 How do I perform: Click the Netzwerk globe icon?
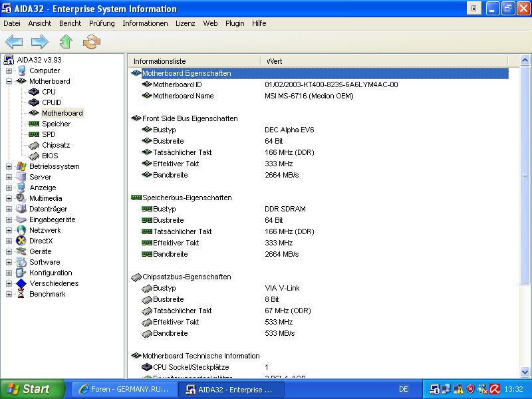[21, 230]
